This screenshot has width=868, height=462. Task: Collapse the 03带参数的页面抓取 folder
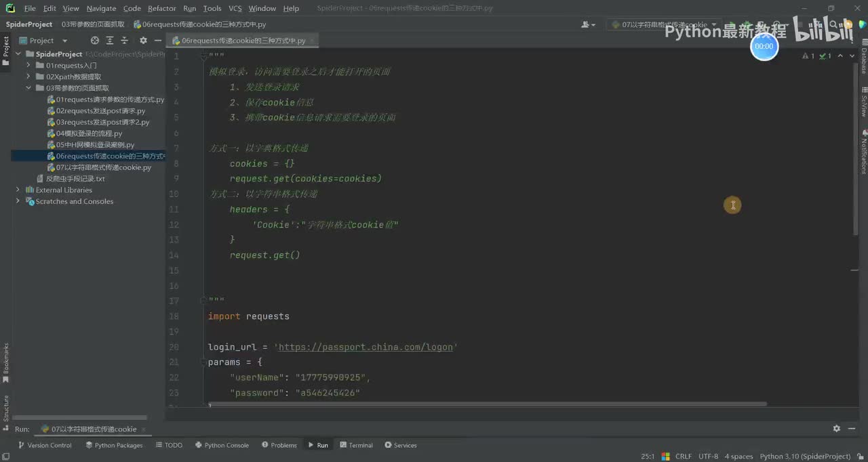[28, 88]
